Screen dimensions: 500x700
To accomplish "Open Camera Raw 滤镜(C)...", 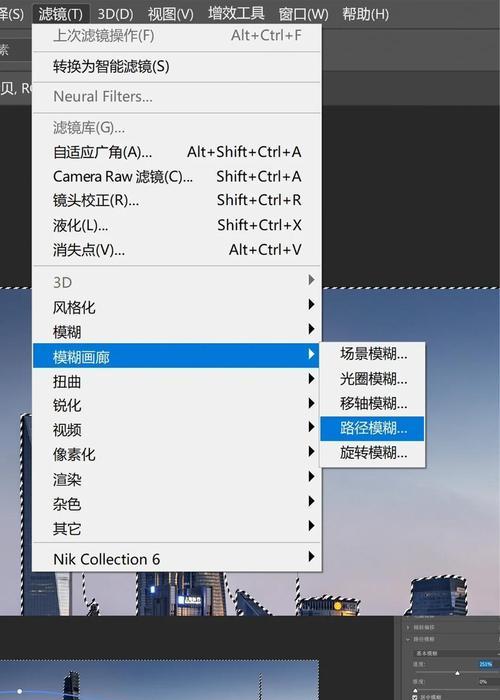I will coord(177,176).
